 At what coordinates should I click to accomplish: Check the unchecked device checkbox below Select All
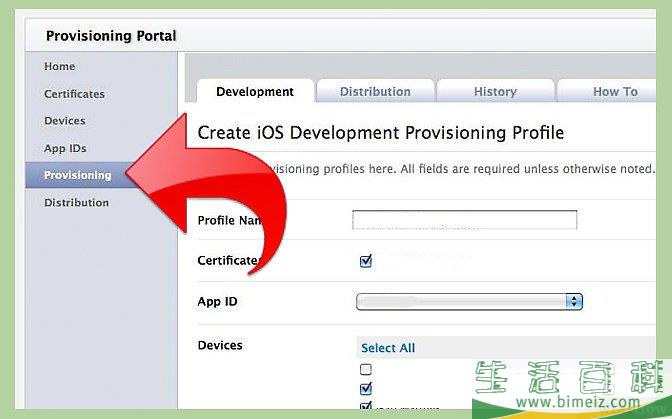tap(366, 369)
